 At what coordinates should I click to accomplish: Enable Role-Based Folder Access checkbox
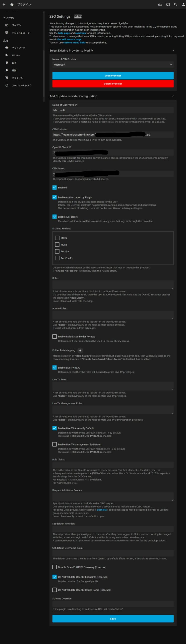pos(54,336)
